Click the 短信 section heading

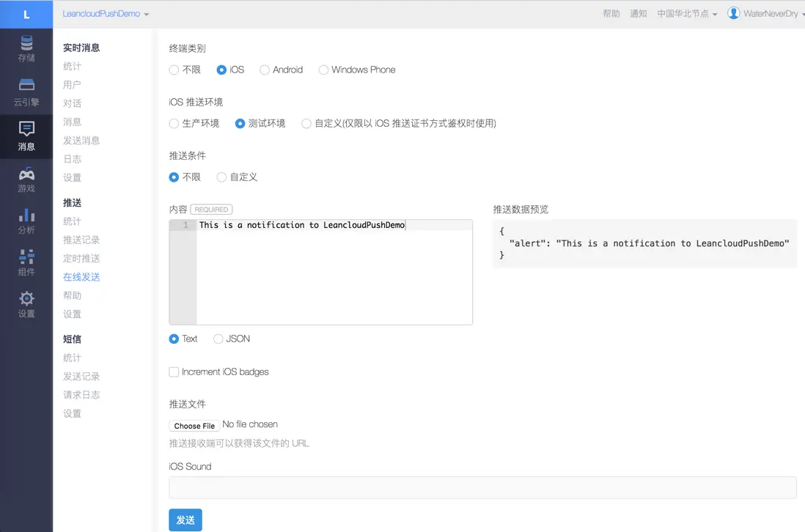tap(72, 339)
